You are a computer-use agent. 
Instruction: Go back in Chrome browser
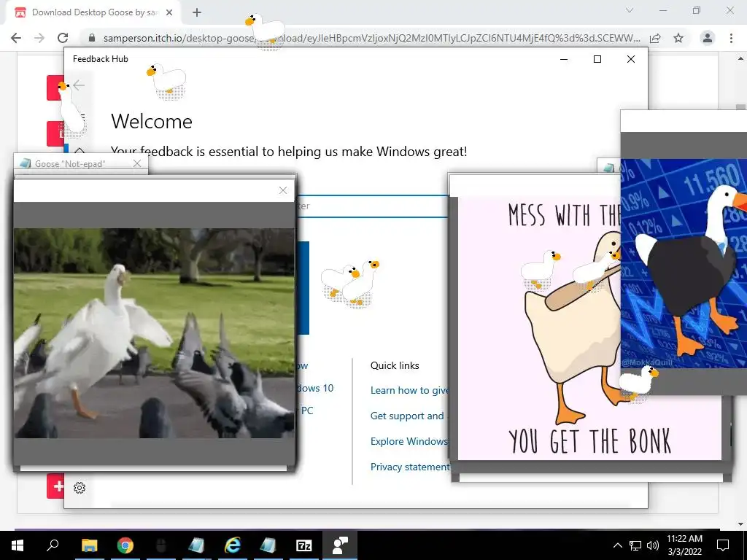[16, 38]
